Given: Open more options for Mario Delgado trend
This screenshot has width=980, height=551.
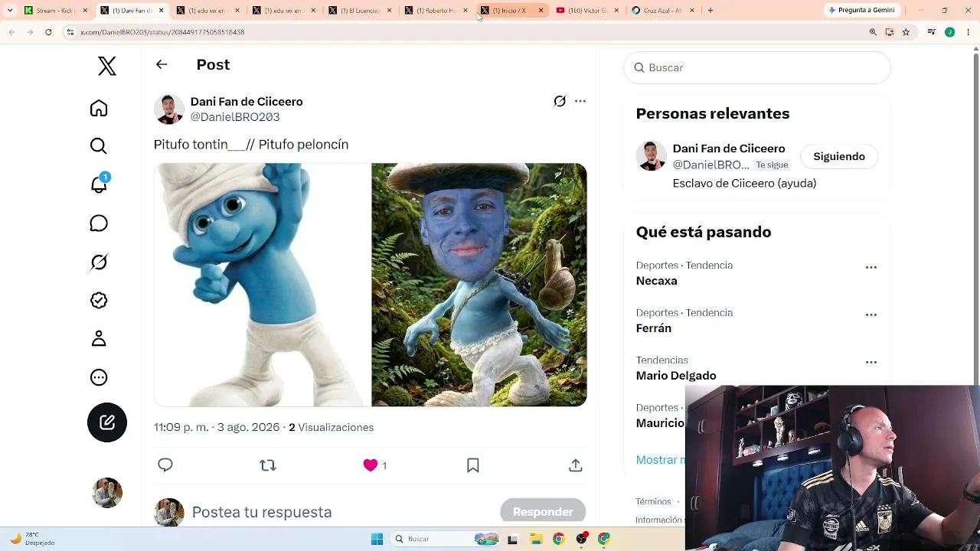Looking at the screenshot, I should 871,363.
